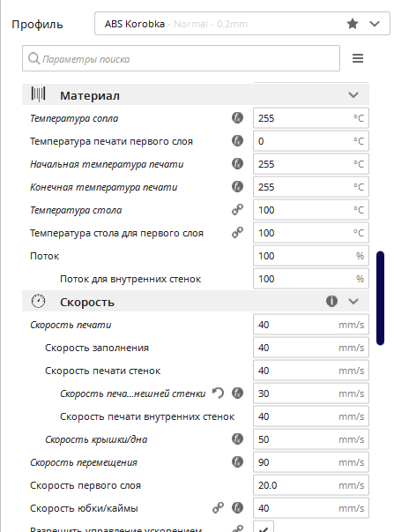The image size is (394, 532).
Task: Edit Скорость заполнения value field
Action: [x=311, y=348]
